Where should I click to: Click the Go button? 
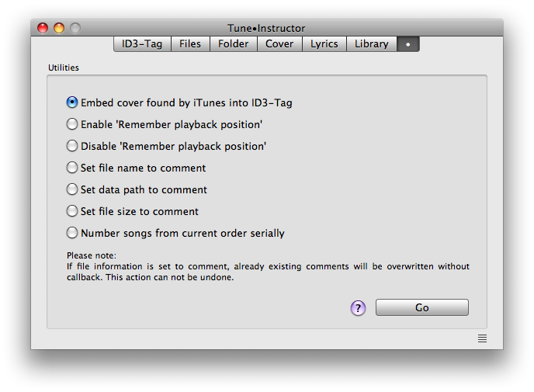tap(422, 307)
